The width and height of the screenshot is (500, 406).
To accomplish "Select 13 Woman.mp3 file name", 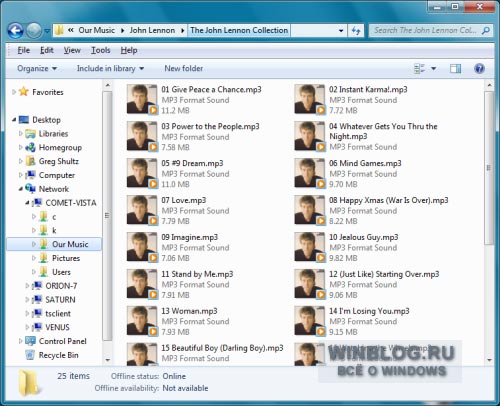I will click(189, 311).
